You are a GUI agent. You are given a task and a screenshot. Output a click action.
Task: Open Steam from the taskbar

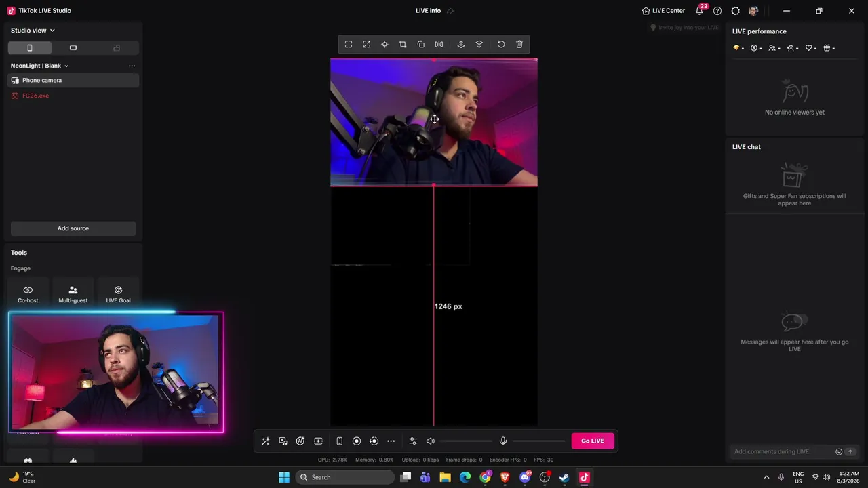[x=564, y=477]
